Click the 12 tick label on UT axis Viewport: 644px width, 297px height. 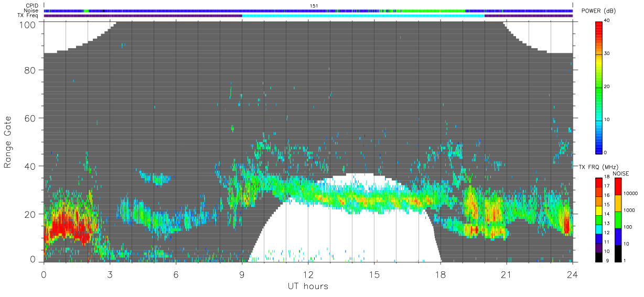pyautogui.click(x=308, y=274)
